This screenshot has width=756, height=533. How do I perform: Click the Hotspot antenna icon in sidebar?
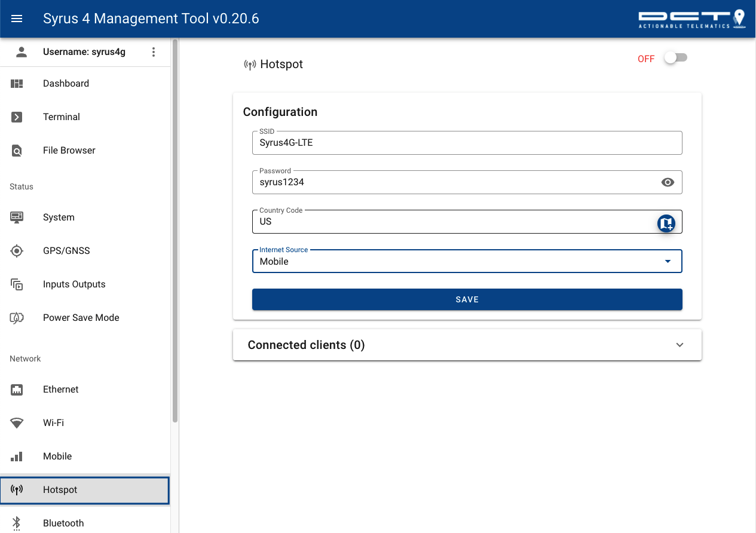pyautogui.click(x=17, y=490)
